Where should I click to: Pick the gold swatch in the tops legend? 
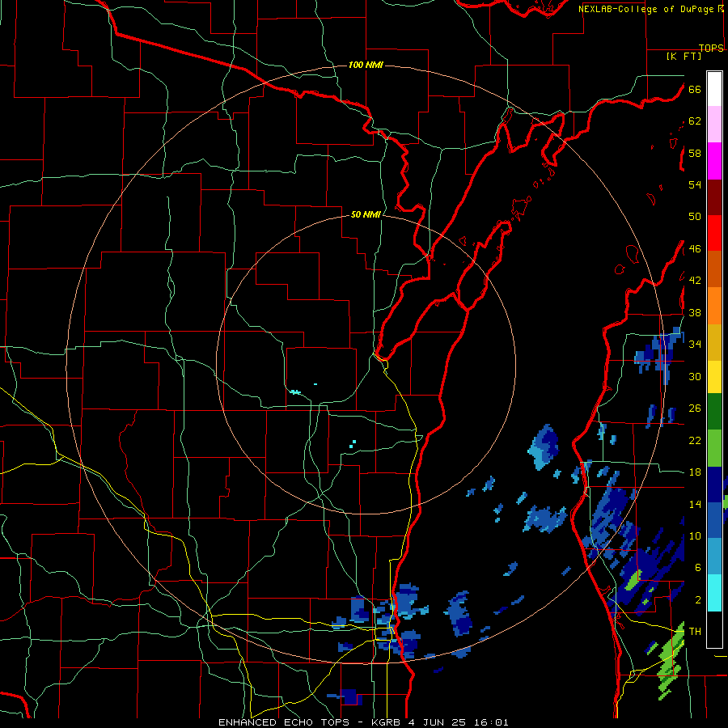[714, 342]
